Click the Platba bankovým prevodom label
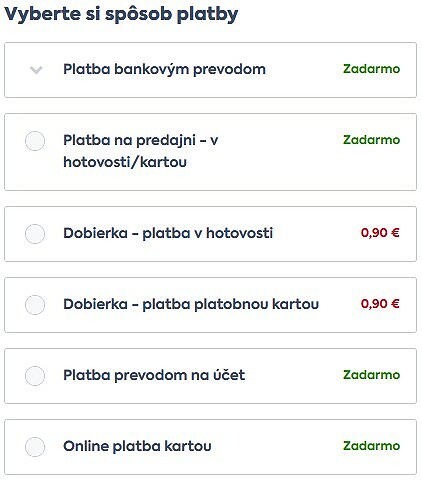The height and width of the screenshot is (481, 422). [x=164, y=69]
